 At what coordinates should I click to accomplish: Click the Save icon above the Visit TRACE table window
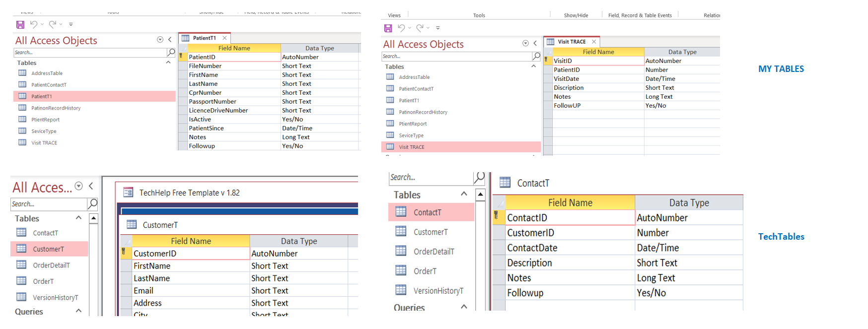[388, 28]
